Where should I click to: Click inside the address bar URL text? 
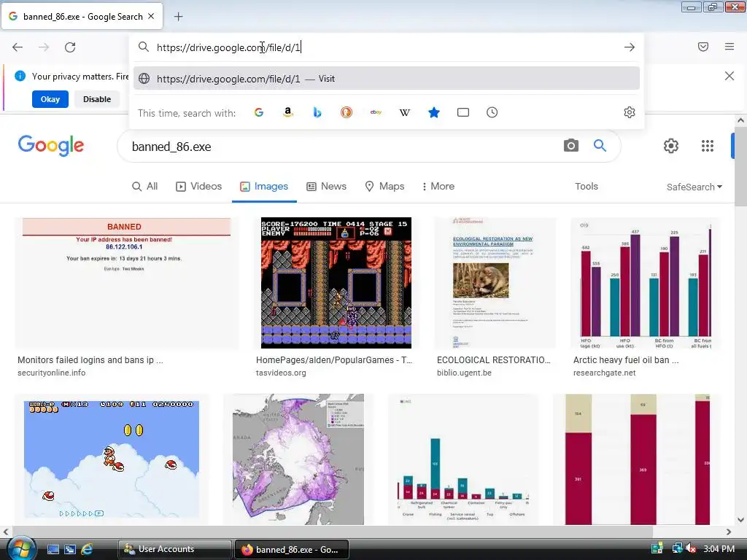point(228,47)
